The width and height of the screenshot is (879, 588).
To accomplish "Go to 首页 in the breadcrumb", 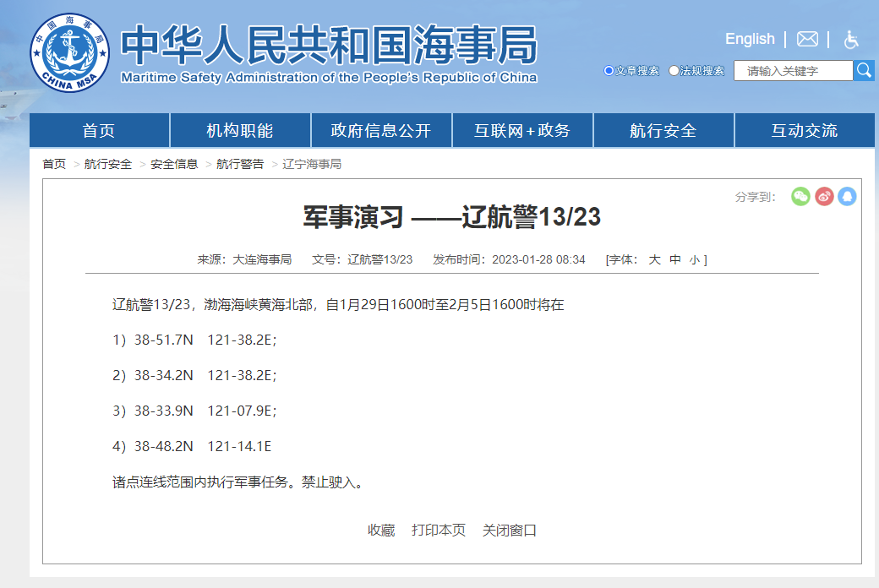I will tap(54, 164).
